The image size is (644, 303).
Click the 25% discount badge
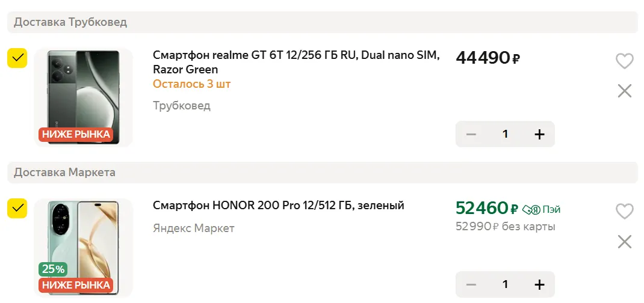point(53,269)
